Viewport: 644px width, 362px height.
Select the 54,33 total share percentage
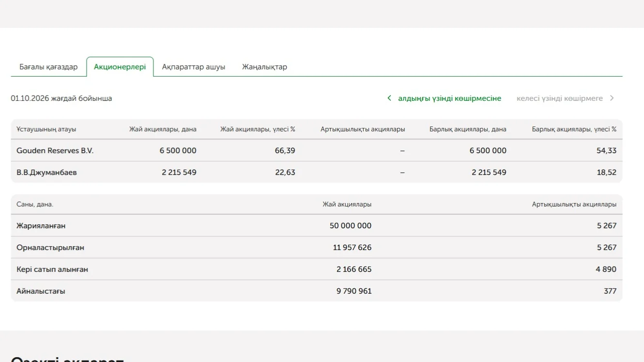607,151
